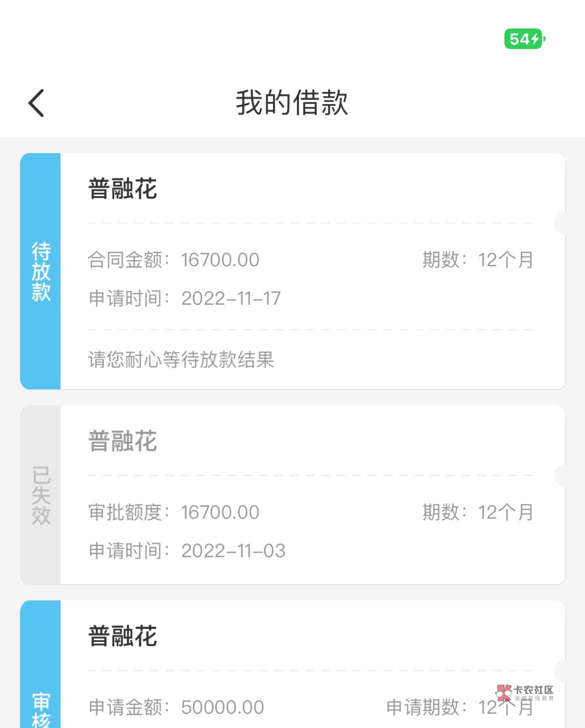Image resolution: width=585 pixels, height=728 pixels.
Task: Open the grayed-out 普融花 expired loan title
Action: click(122, 441)
